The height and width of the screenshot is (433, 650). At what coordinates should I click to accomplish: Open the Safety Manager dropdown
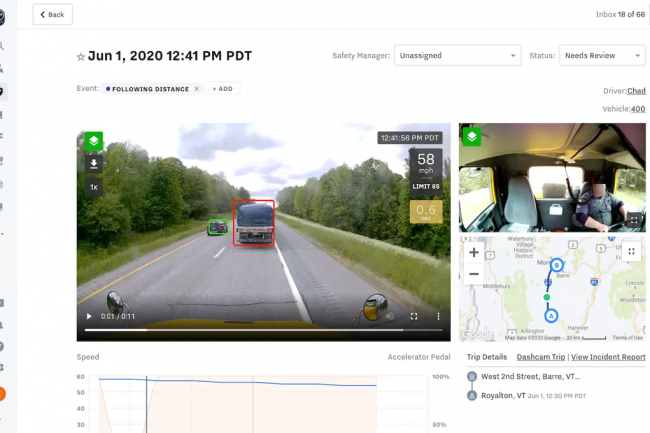point(457,56)
